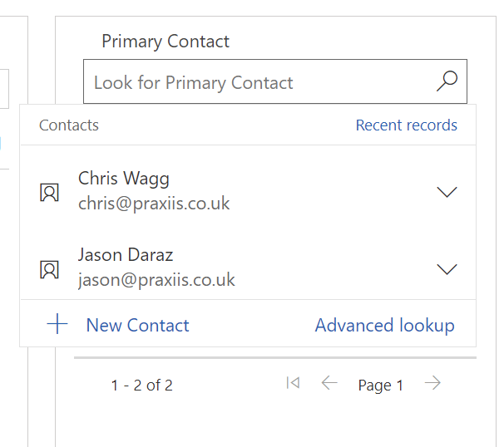Go to first page icon
504x447 pixels.
pos(293,383)
